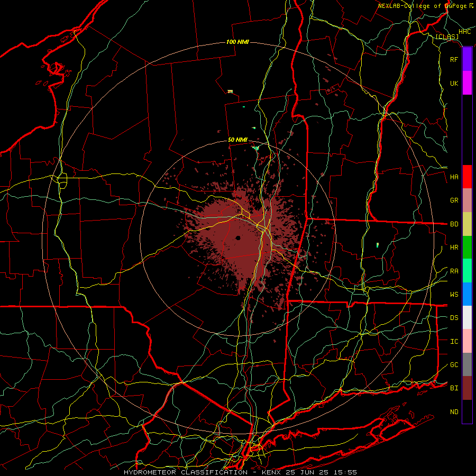476x476 pixels.
Task: Click the GR pinkish legend swatch
Action: tap(467, 200)
